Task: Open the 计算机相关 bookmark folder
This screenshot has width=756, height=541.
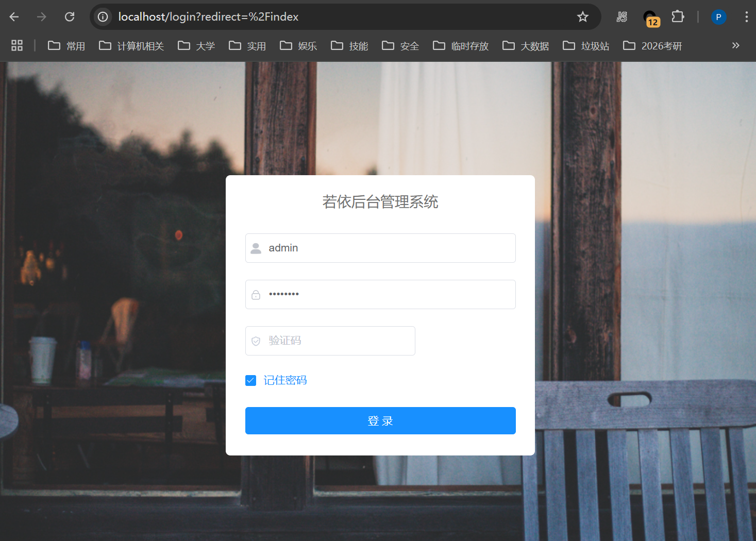Action: pos(131,46)
